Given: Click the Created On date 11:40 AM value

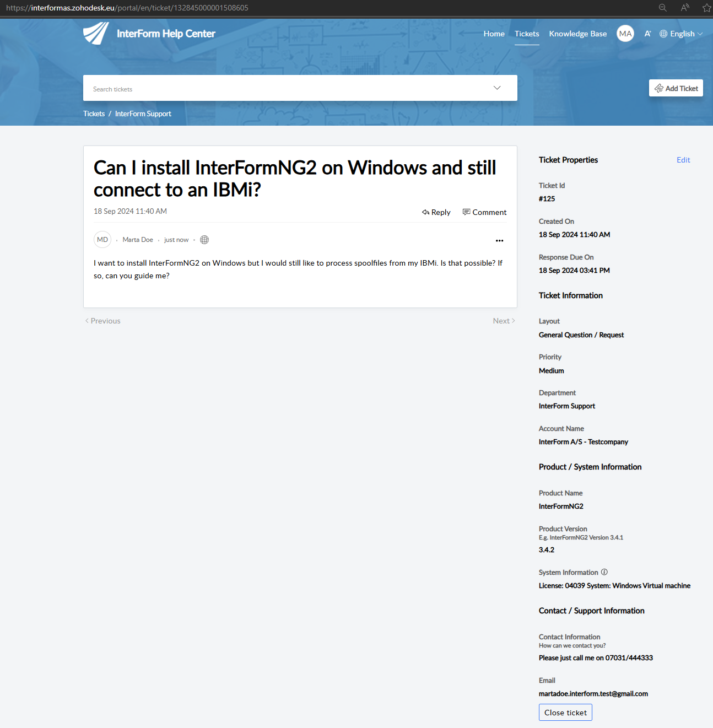Looking at the screenshot, I should click(x=575, y=235).
